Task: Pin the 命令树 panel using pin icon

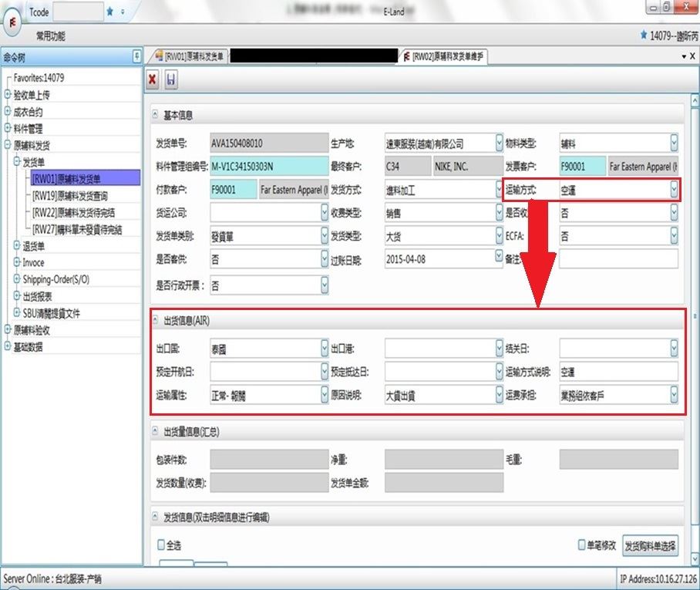Action: click(136, 56)
